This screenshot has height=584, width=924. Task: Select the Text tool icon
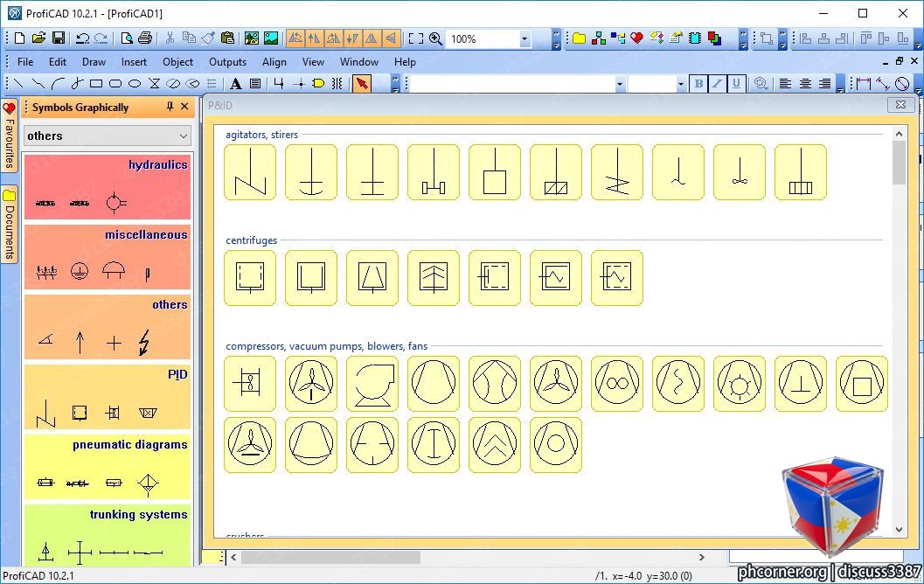point(236,84)
